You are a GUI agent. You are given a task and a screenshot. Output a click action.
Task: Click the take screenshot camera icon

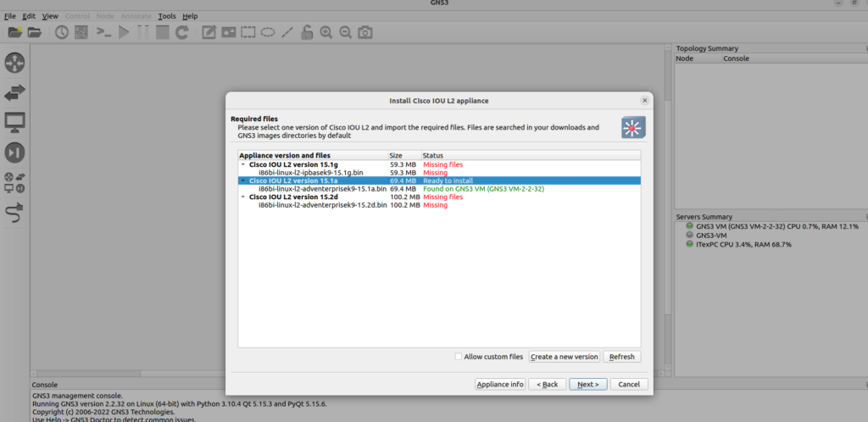point(364,32)
